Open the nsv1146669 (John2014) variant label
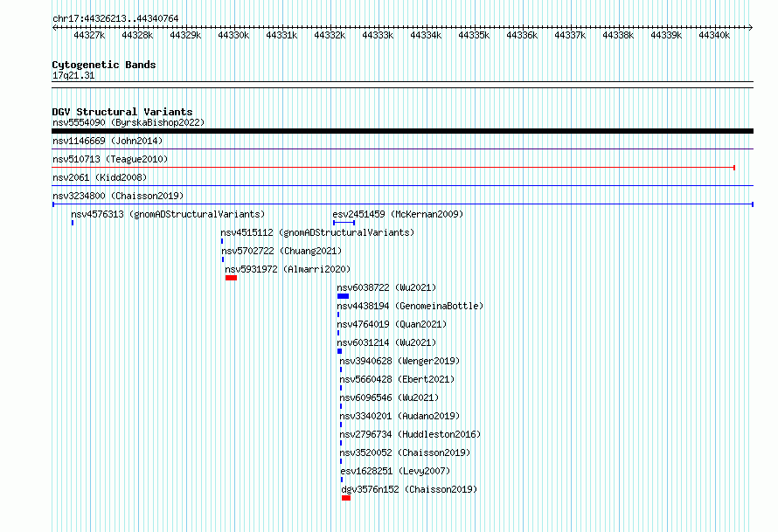This screenshot has width=778, height=532. 108,141
